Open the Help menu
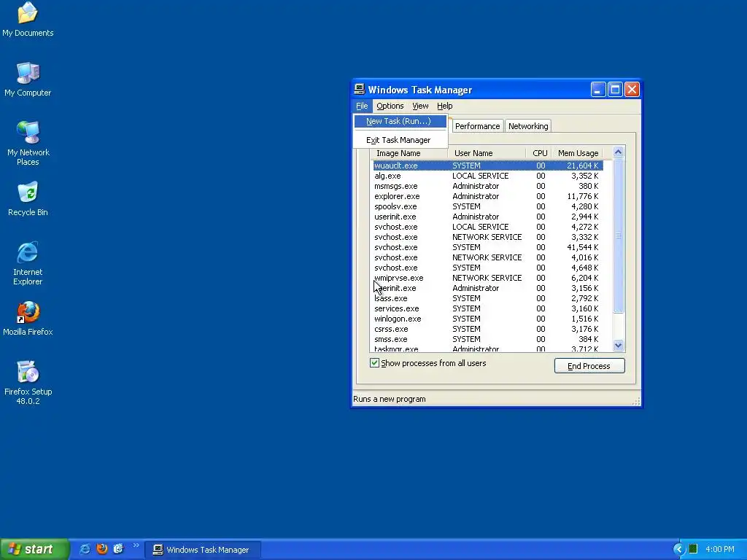This screenshot has height=560, width=747. (444, 106)
